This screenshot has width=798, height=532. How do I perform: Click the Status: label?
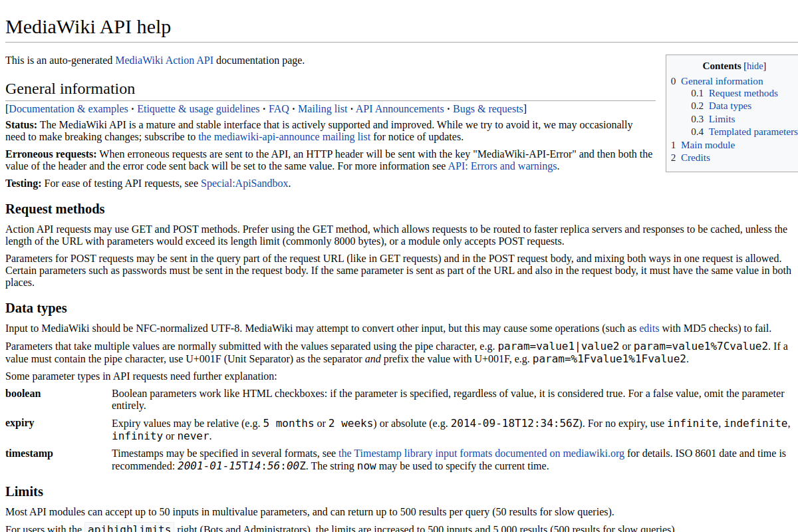pos(21,124)
